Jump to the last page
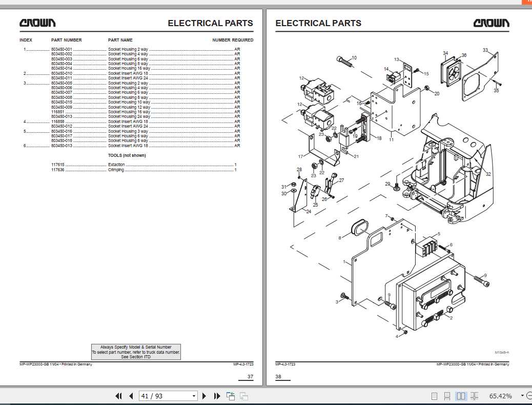The width and height of the screenshot is (532, 405). coord(217,396)
